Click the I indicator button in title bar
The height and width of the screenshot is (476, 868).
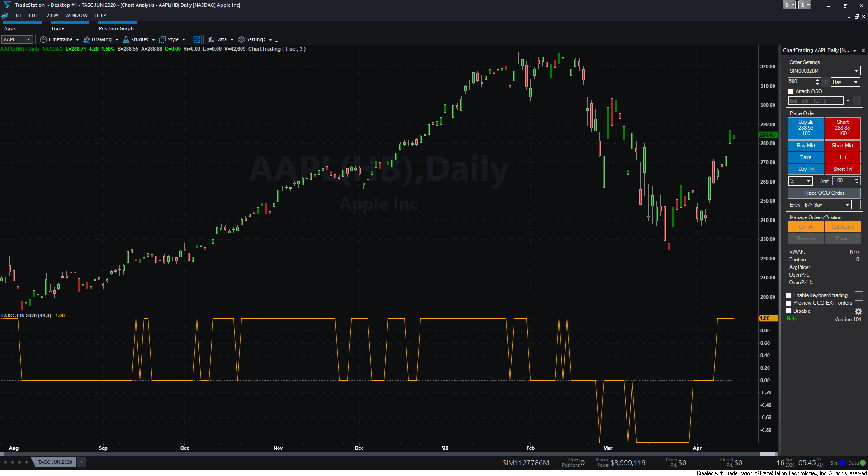[x=805, y=5]
